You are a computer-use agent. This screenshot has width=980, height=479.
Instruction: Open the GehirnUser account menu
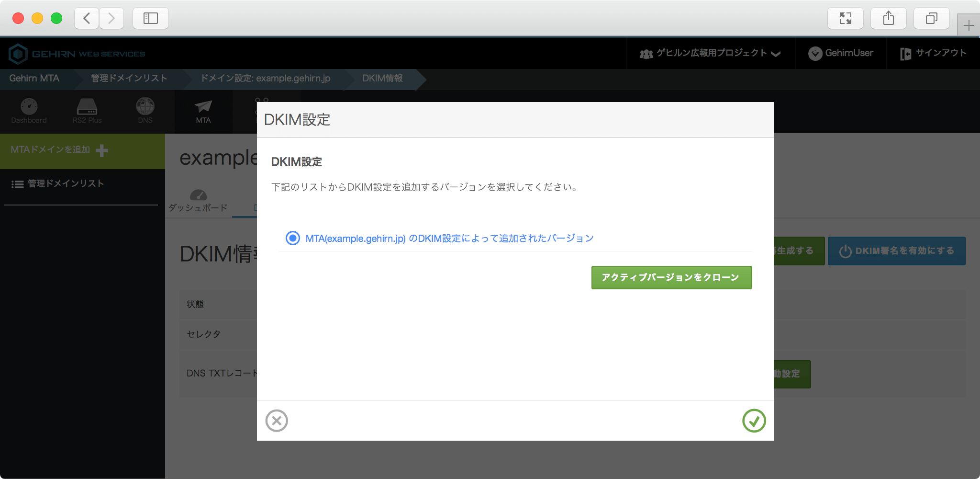pyautogui.click(x=841, y=53)
